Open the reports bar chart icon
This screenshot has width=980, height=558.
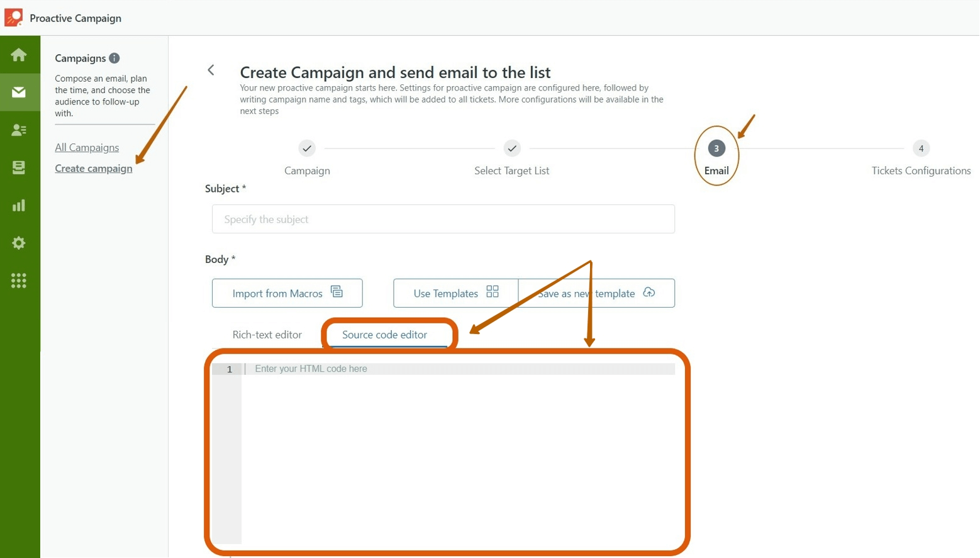(19, 205)
